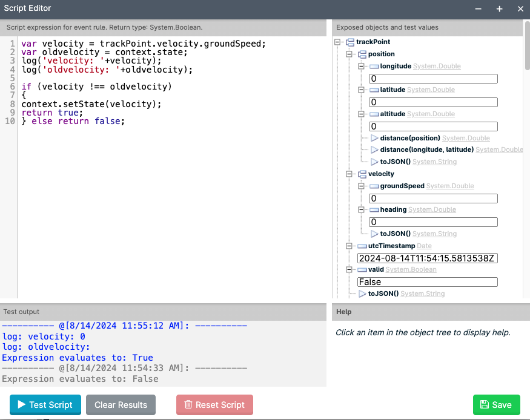
Task: Collapse the position node
Action: [349, 54]
